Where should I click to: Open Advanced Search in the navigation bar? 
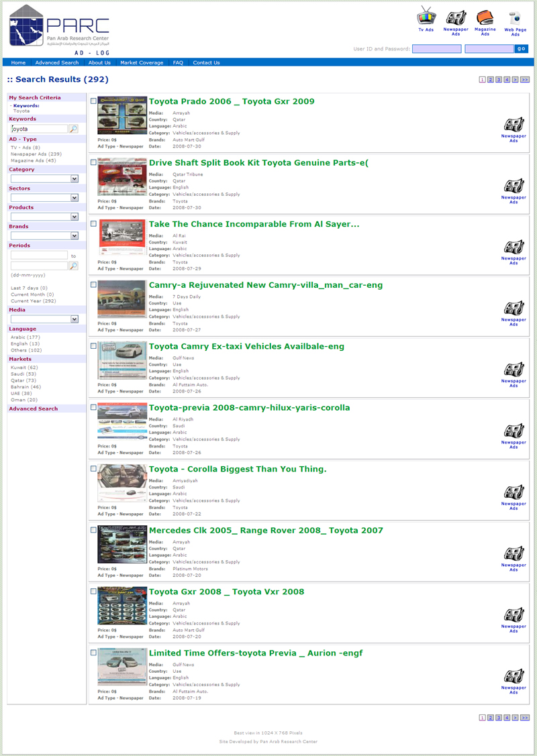pyautogui.click(x=57, y=62)
